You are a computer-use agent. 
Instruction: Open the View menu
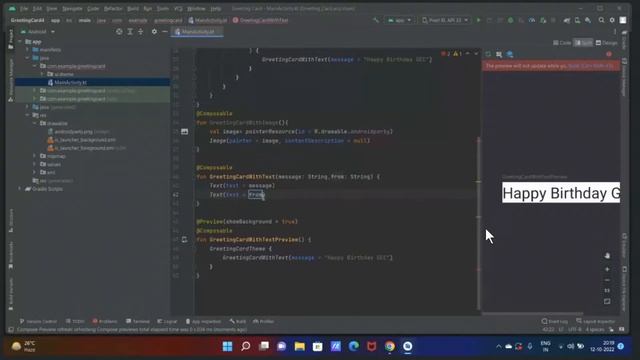(52, 9)
